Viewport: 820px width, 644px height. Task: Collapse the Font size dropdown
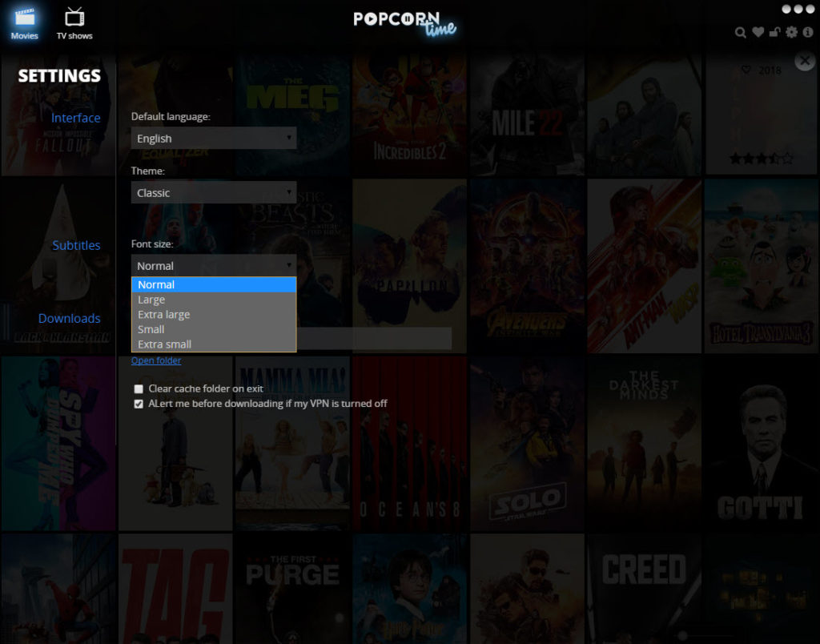pos(213,265)
